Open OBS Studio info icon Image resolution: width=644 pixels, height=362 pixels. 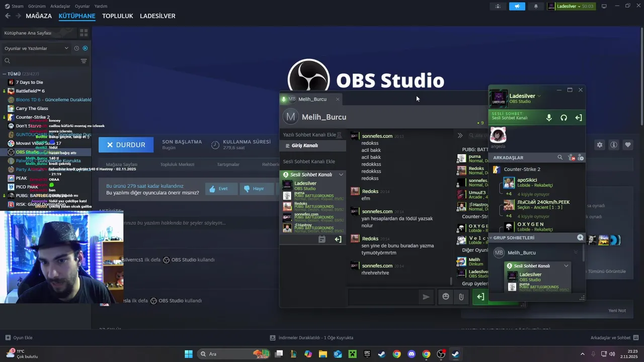click(614, 145)
